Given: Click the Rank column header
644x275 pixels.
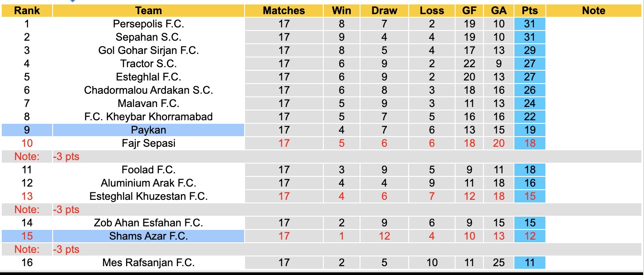Looking at the screenshot, I should tap(27, 11).
